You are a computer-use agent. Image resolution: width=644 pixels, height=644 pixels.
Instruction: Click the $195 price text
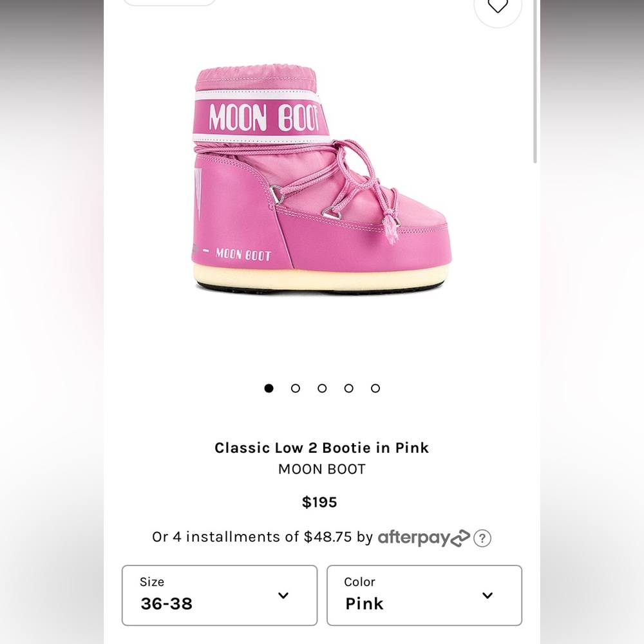pos(320,502)
